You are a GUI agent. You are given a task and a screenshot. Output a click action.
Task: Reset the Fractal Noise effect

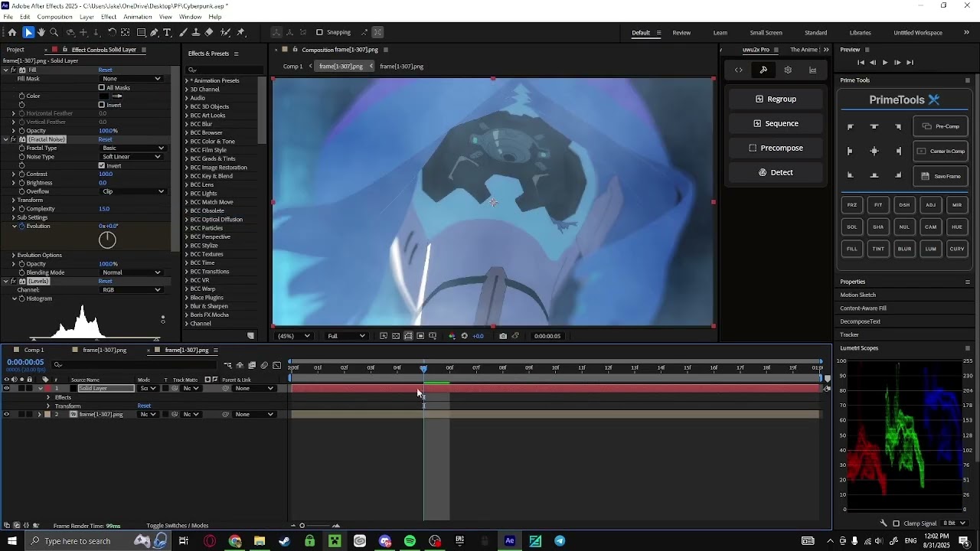[x=106, y=139]
